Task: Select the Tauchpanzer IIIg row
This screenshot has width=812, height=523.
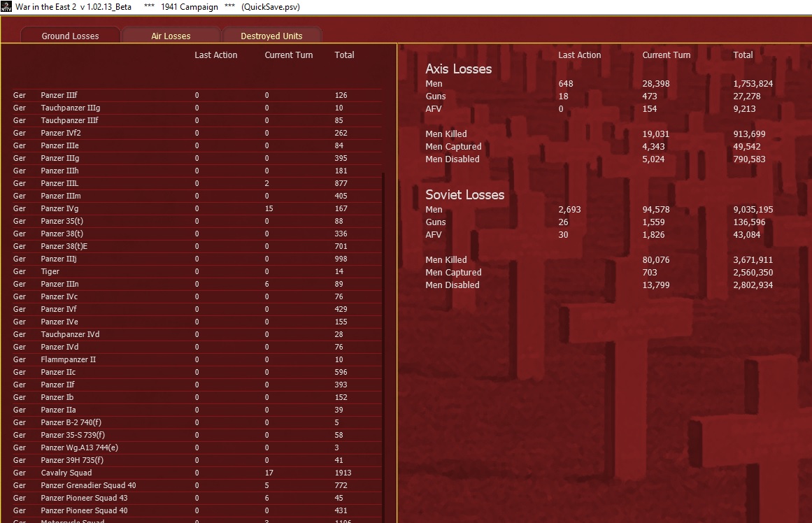Action: (197, 108)
